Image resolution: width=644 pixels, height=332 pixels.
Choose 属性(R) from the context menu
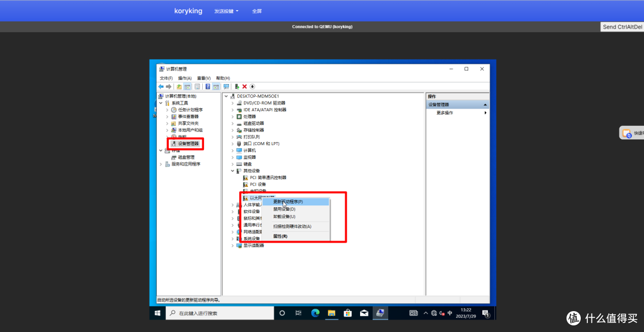coord(296,236)
